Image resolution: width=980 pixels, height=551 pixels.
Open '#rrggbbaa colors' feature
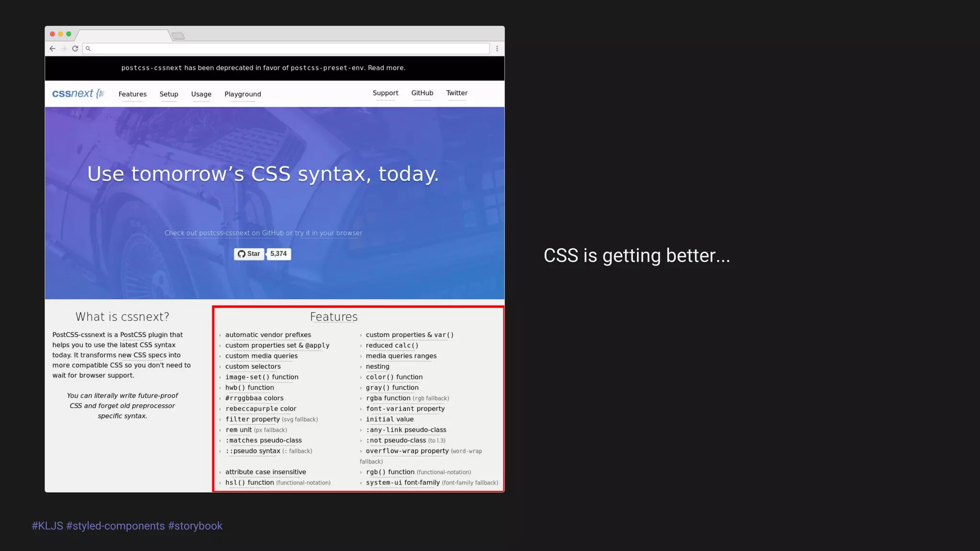254,398
